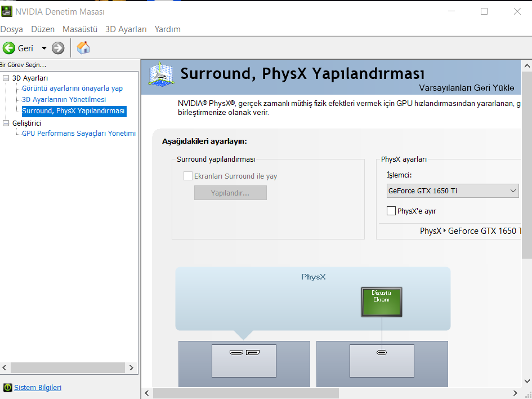Open the Yardım menu
Screen dimensions: 532x399
coord(168,29)
